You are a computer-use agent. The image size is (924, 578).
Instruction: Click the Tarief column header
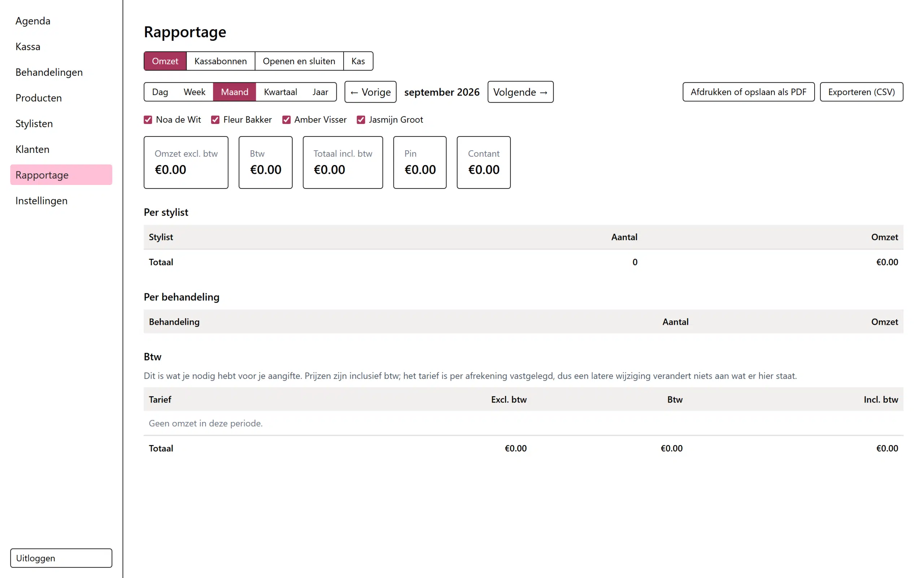[x=160, y=400]
